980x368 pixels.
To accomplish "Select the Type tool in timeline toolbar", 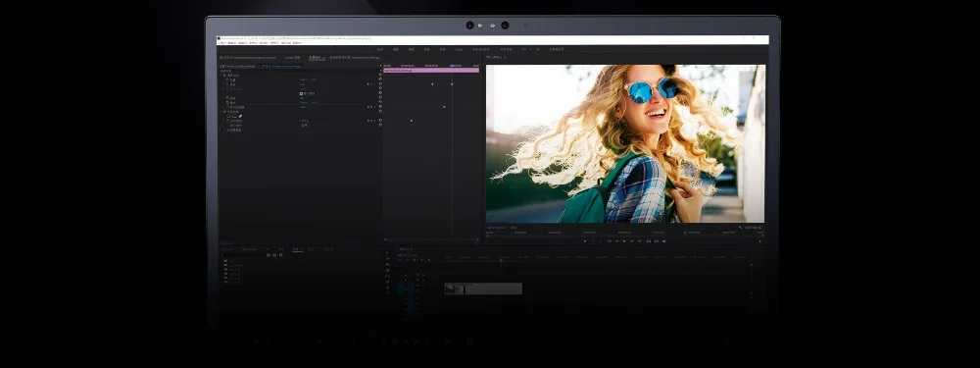I will [x=387, y=291].
